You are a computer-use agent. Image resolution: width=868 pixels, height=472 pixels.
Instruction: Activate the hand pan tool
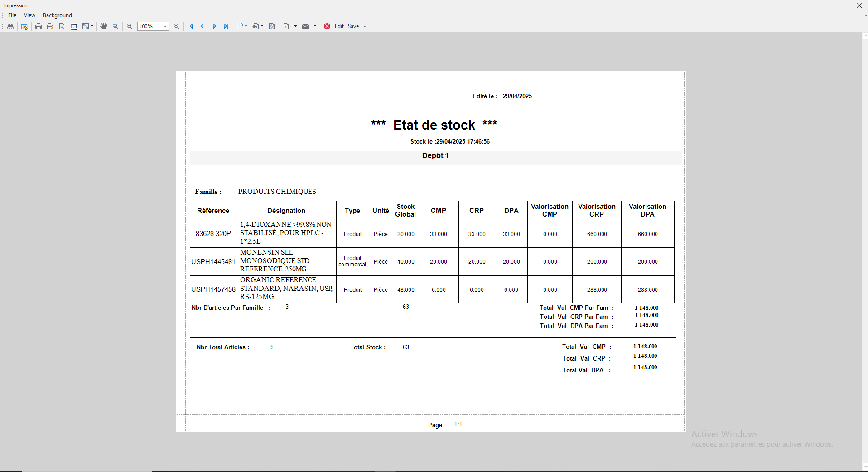(104, 26)
